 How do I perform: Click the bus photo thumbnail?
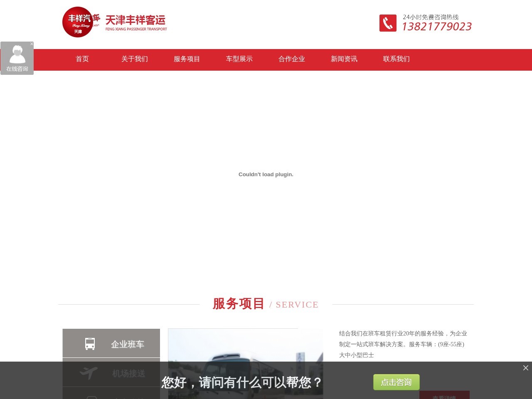pyautogui.click(x=246, y=364)
